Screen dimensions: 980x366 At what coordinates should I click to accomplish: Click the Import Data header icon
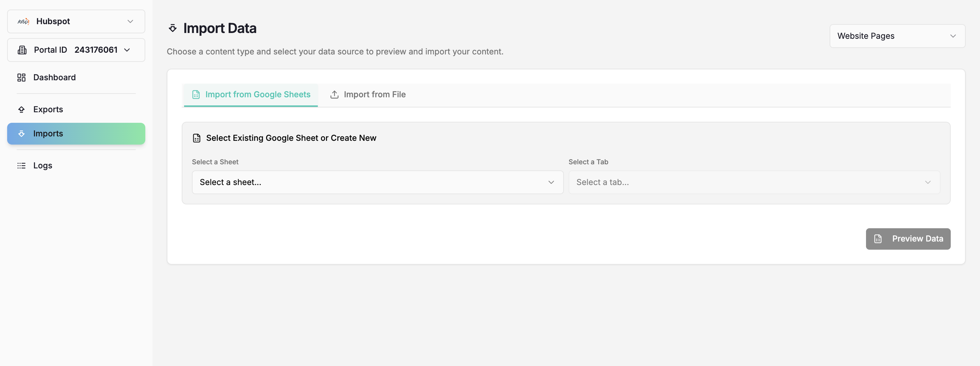(173, 28)
